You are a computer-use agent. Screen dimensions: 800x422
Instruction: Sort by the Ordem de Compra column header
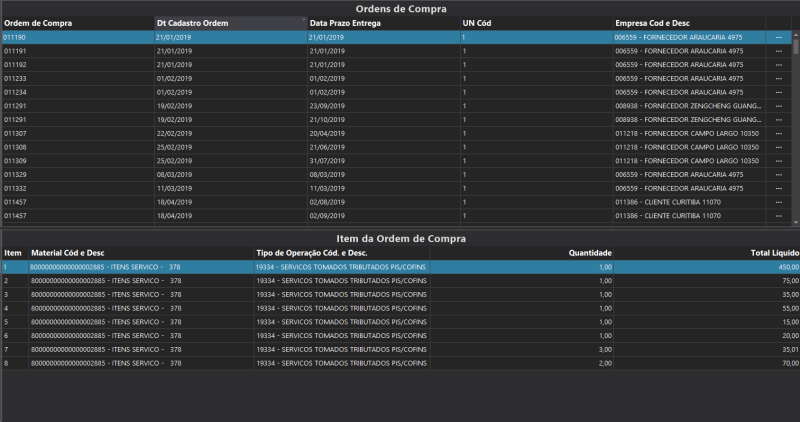coord(78,23)
